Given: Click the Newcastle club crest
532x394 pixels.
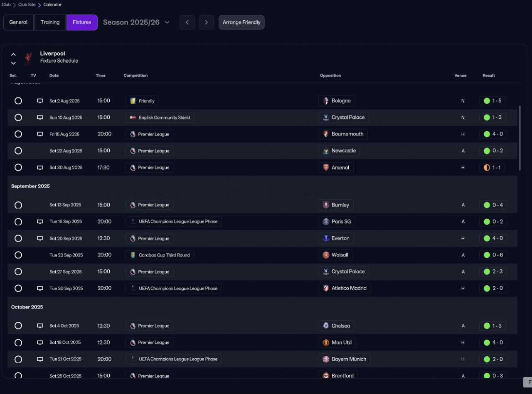Looking at the screenshot, I should (x=326, y=151).
